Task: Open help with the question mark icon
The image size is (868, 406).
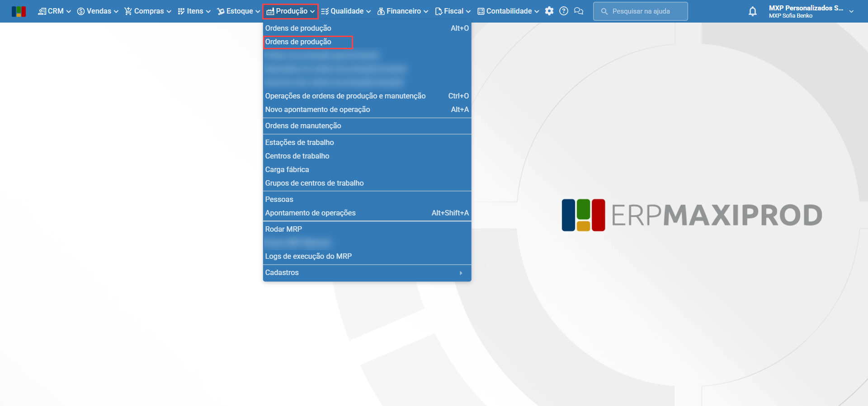Action: [564, 11]
